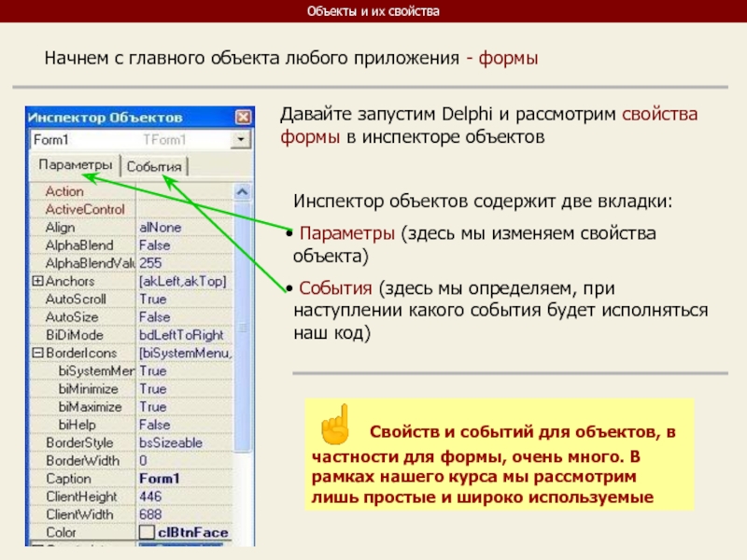Select the Caption property value Form1
Image resolution: width=747 pixels, height=560 pixels.
159,479
